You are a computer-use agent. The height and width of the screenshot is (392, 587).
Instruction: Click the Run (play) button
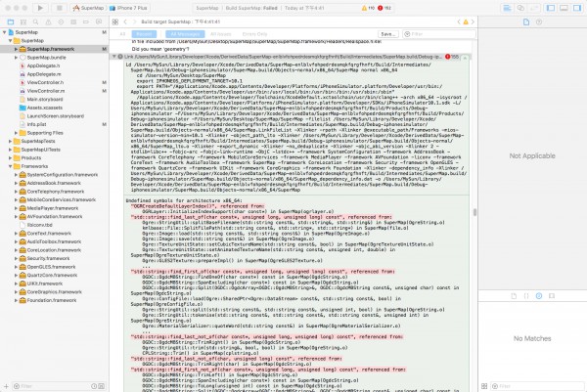coord(40,8)
